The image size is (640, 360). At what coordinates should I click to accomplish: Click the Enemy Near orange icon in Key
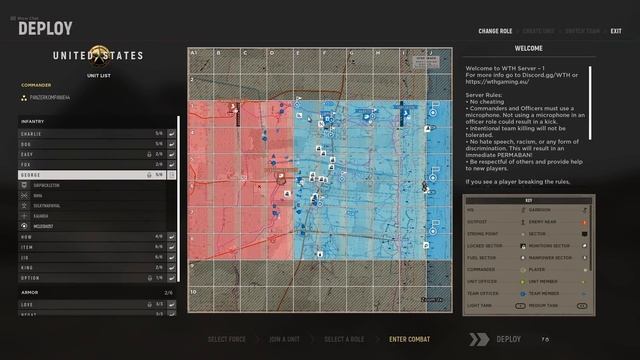584,222
